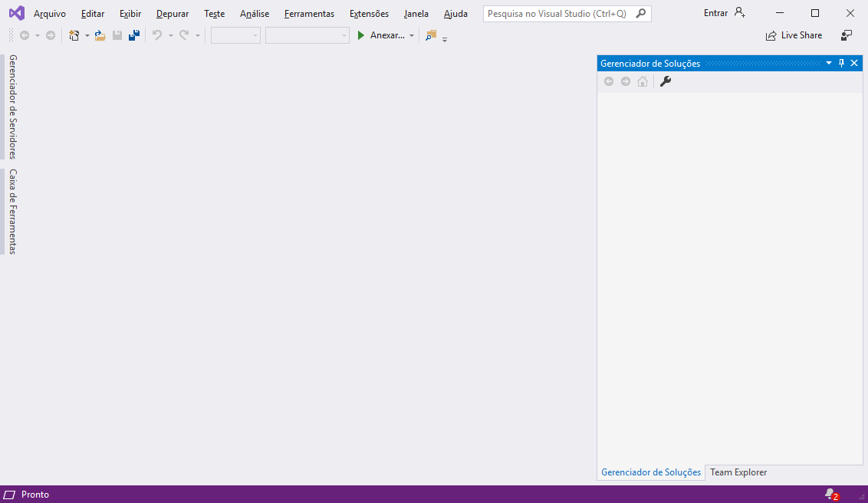Open the Análise menu
Image resolution: width=868 pixels, height=503 pixels.
[255, 13]
